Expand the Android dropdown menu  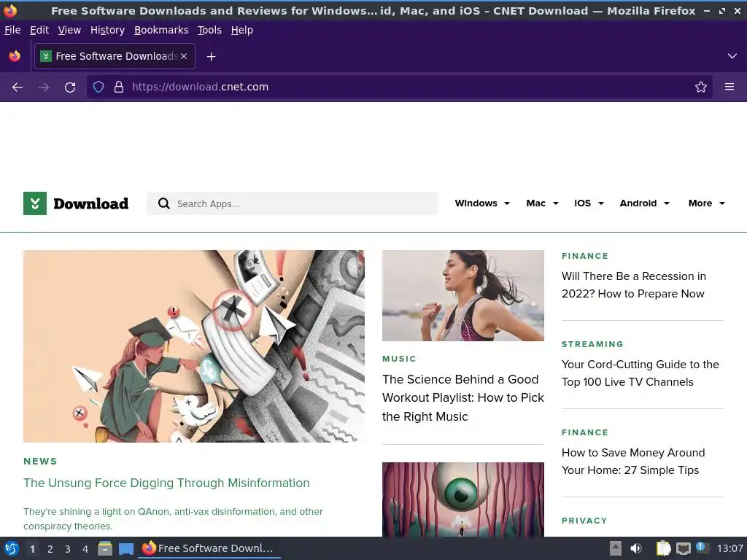(645, 203)
